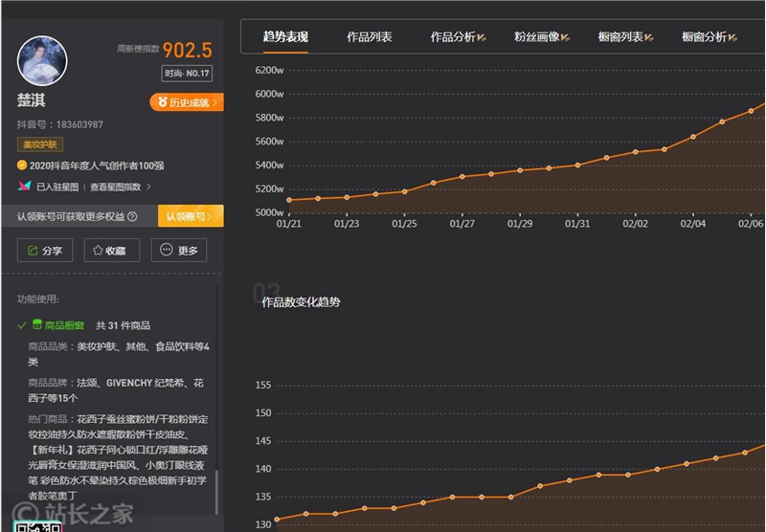Click the star icon in 收藏 button
Viewport: 766px width, 532px height.
pyautogui.click(x=98, y=251)
